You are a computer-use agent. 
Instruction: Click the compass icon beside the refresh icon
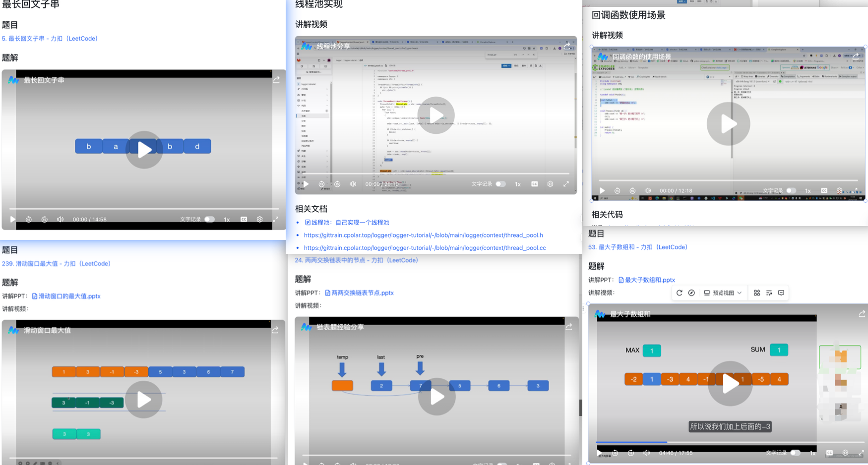click(691, 293)
